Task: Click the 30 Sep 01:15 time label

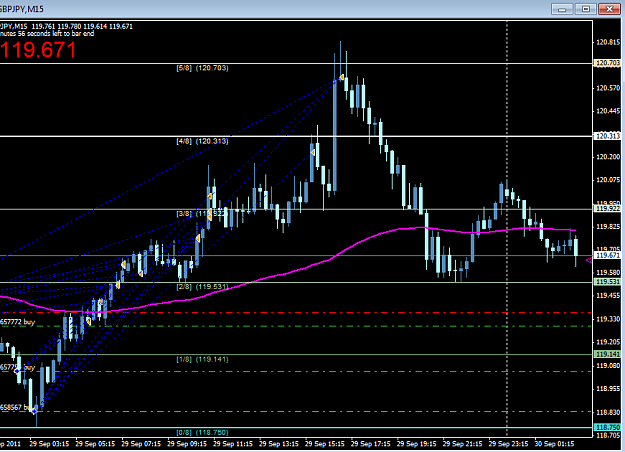Action: pyautogui.click(x=554, y=444)
